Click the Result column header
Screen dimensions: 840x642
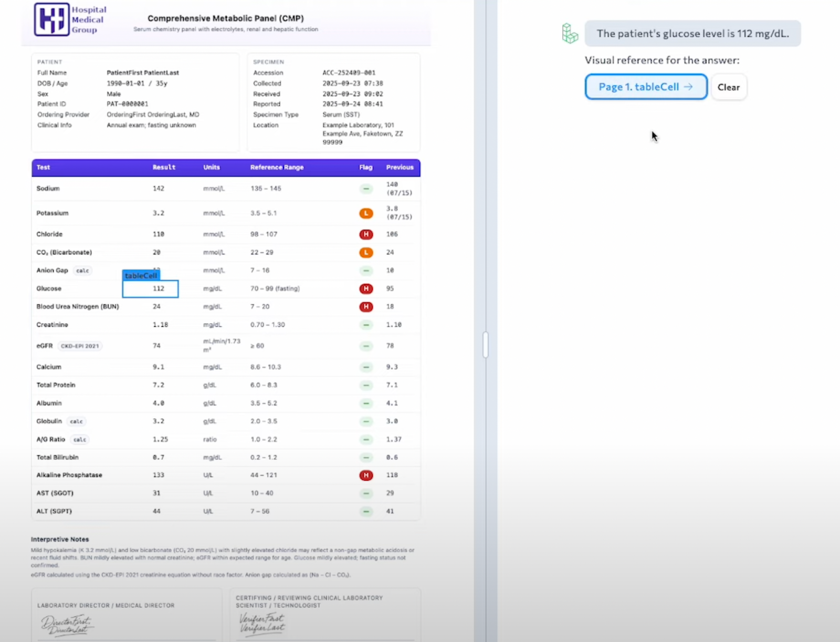click(164, 168)
